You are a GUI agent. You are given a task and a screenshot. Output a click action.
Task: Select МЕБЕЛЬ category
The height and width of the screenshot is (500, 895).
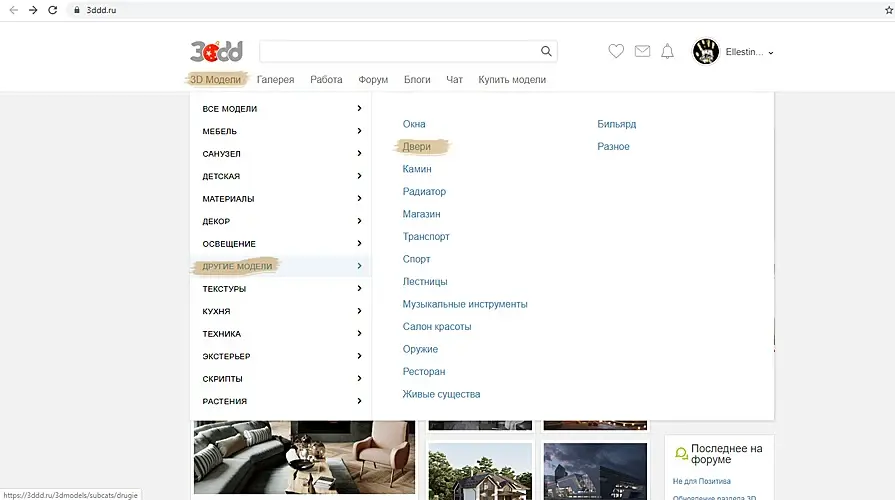(x=219, y=131)
